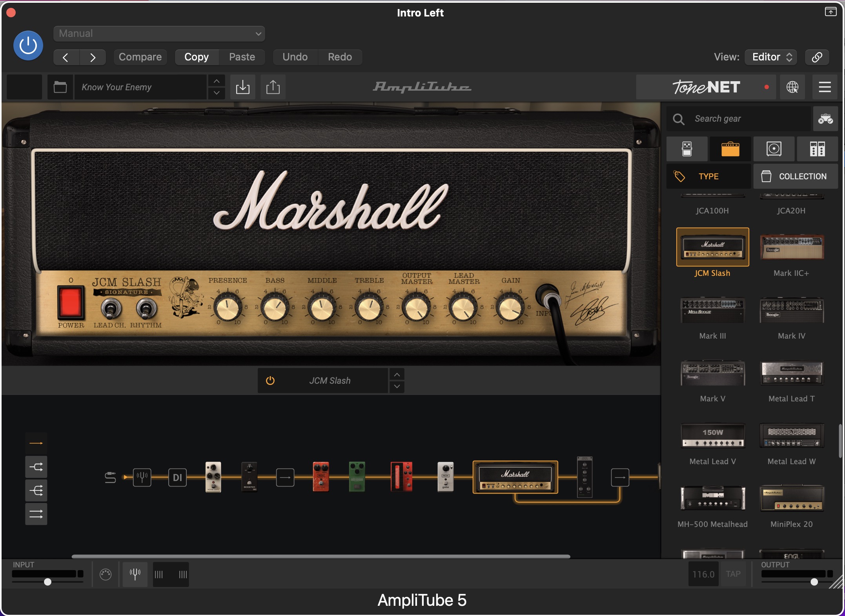Open the View Editor dropdown
The width and height of the screenshot is (845, 616).
pos(771,57)
